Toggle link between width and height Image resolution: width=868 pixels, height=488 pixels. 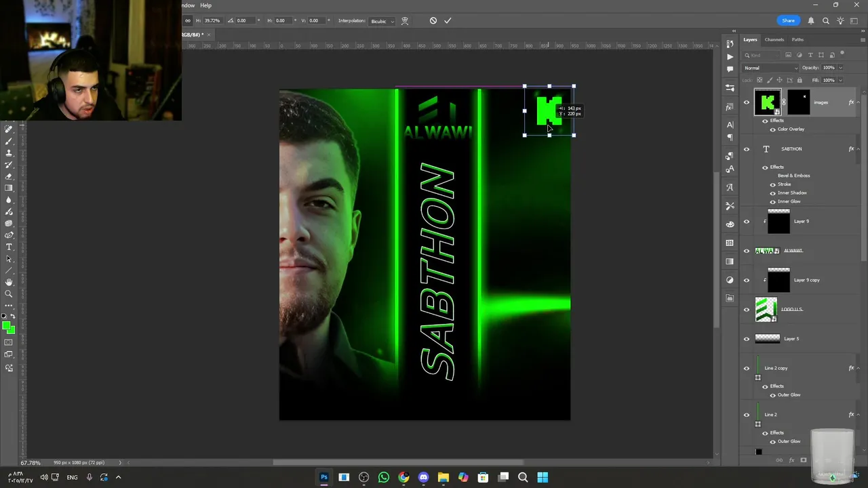(x=188, y=20)
